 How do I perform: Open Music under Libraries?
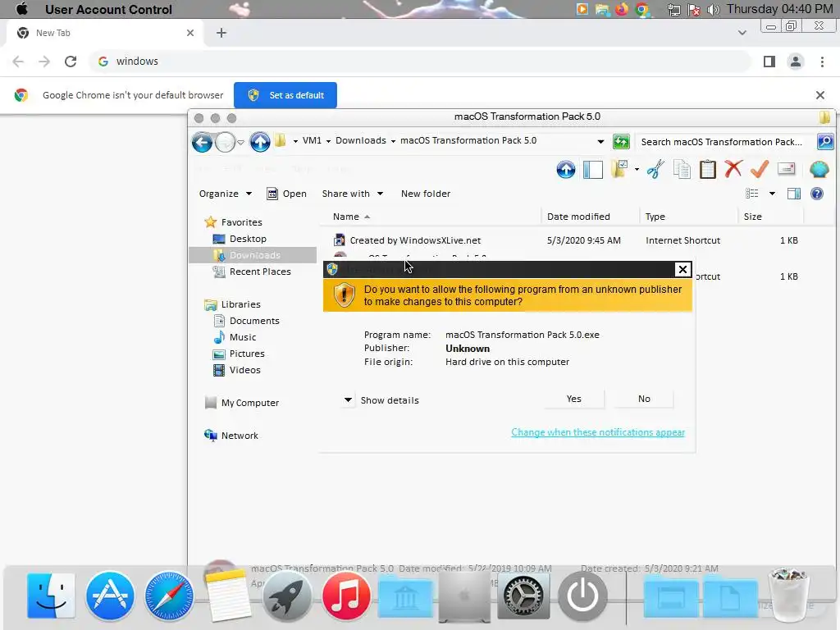click(242, 337)
